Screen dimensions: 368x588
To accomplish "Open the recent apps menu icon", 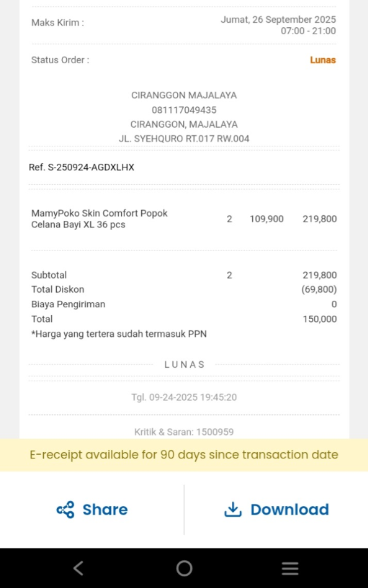I will point(290,568).
